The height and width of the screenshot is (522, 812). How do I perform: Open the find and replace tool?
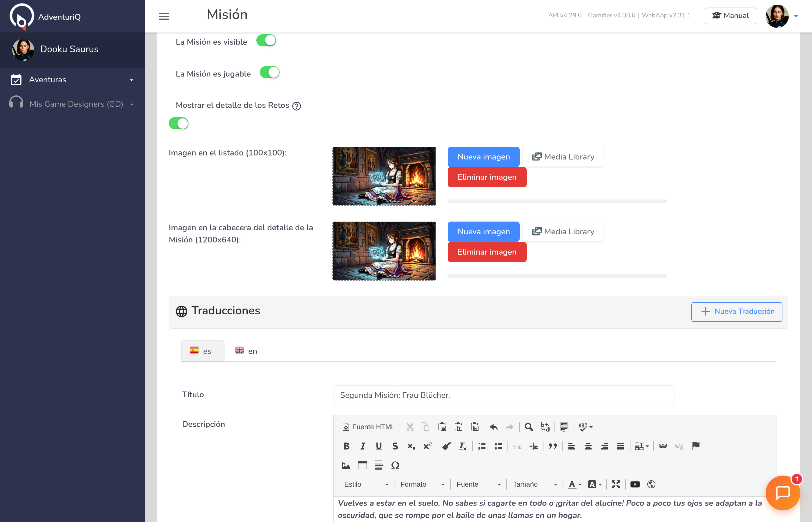[x=545, y=427]
